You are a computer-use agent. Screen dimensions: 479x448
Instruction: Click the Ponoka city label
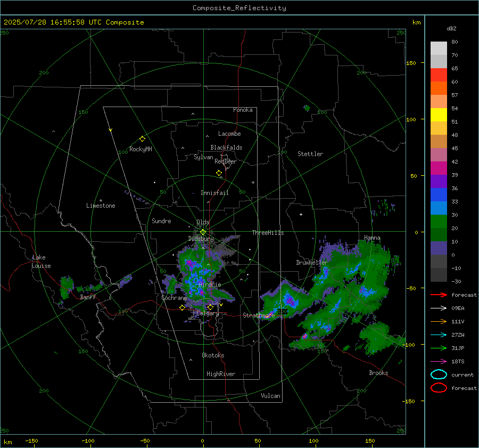tap(243, 110)
